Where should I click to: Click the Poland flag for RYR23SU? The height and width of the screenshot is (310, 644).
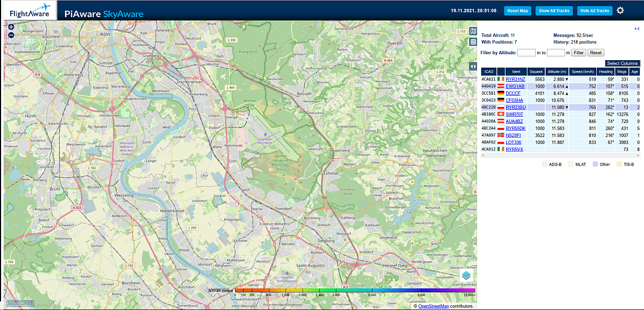501,107
